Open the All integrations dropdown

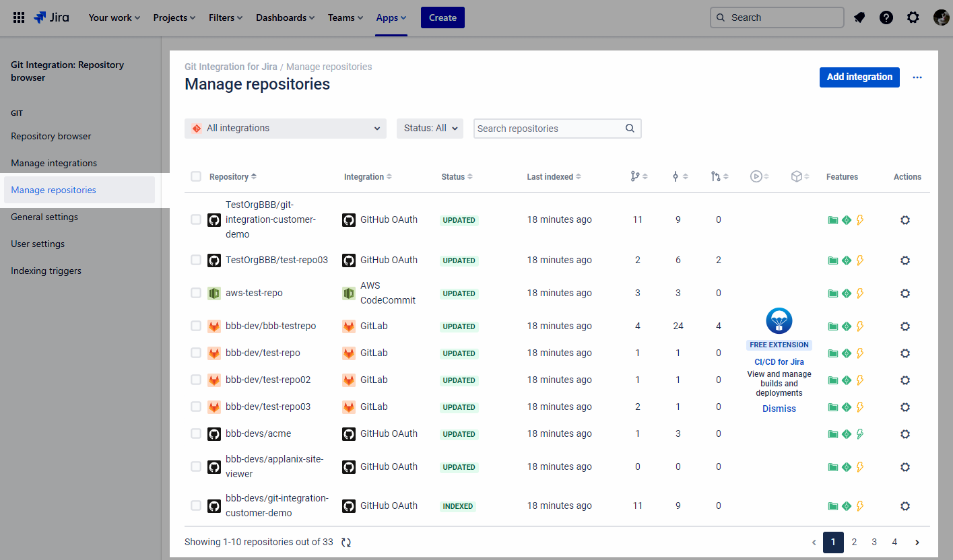[x=286, y=129]
